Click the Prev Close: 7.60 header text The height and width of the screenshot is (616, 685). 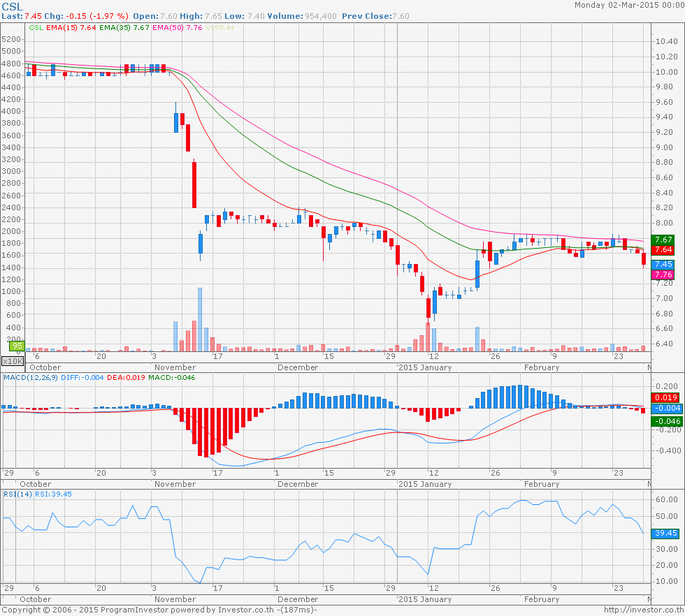coord(376,16)
